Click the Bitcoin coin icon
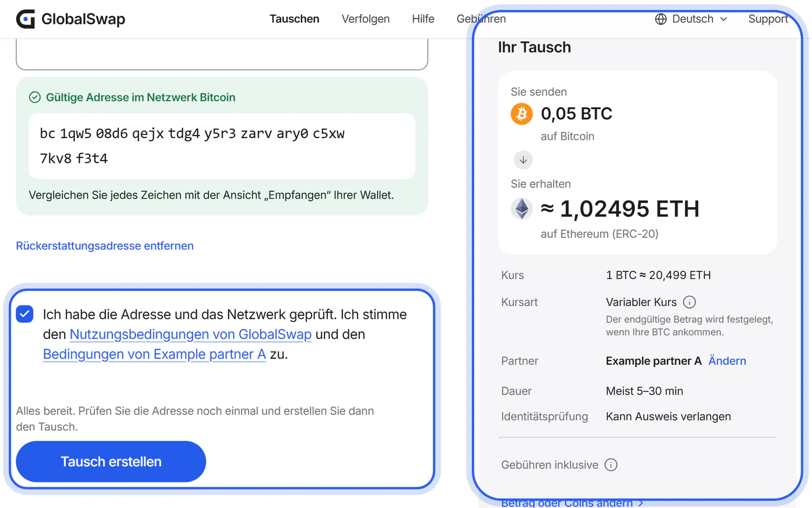Image resolution: width=812 pixels, height=508 pixels. 522,114
